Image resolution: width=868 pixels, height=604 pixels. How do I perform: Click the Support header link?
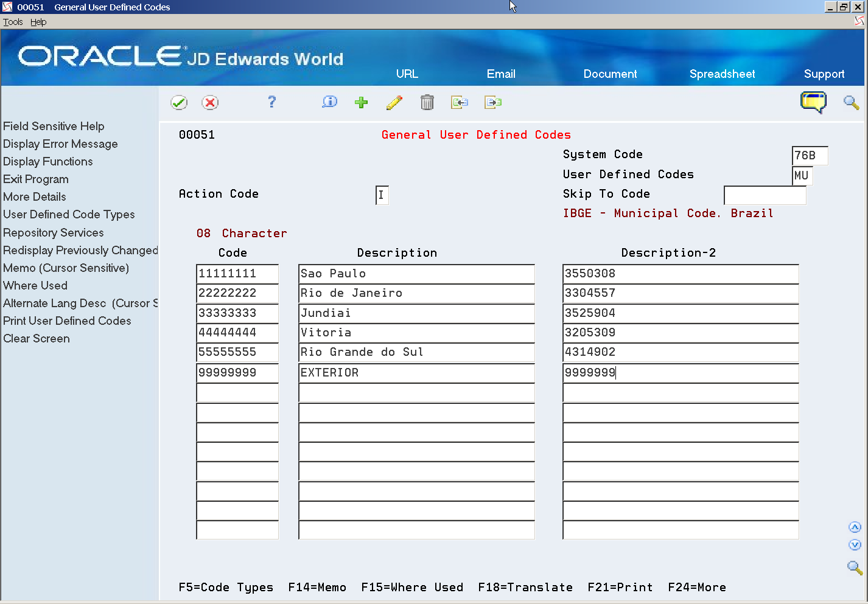pos(824,74)
